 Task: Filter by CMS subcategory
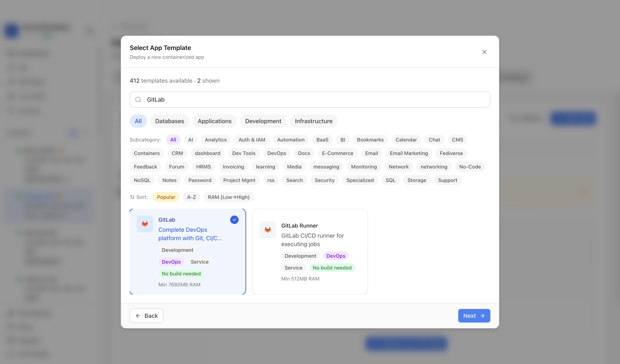coord(457,140)
